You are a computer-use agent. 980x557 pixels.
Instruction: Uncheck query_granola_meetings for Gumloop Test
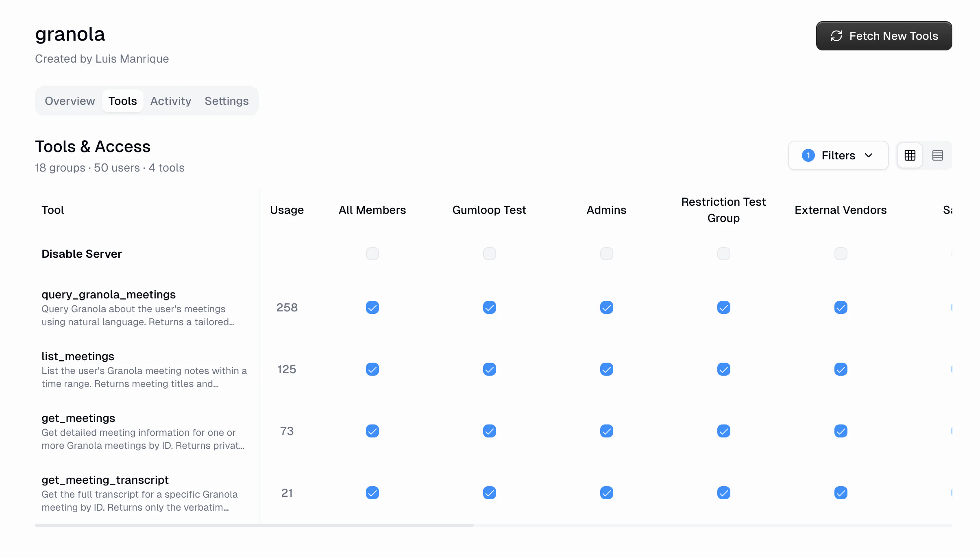[x=489, y=307]
